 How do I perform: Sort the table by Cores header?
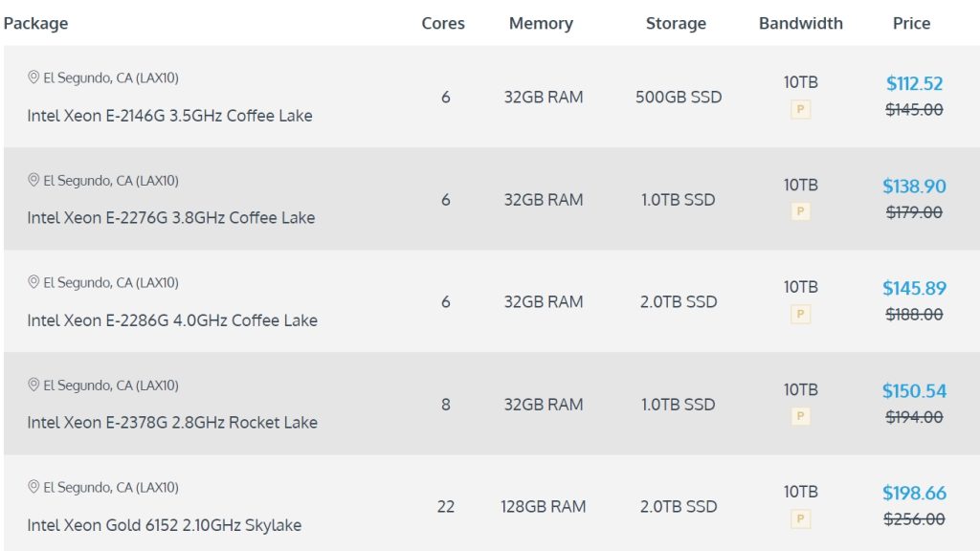pos(443,23)
